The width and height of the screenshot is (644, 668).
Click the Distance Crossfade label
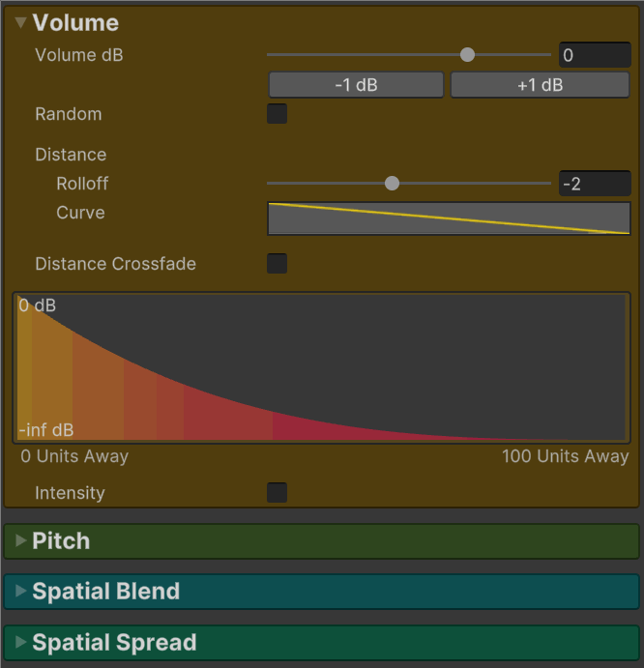click(x=115, y=264)
